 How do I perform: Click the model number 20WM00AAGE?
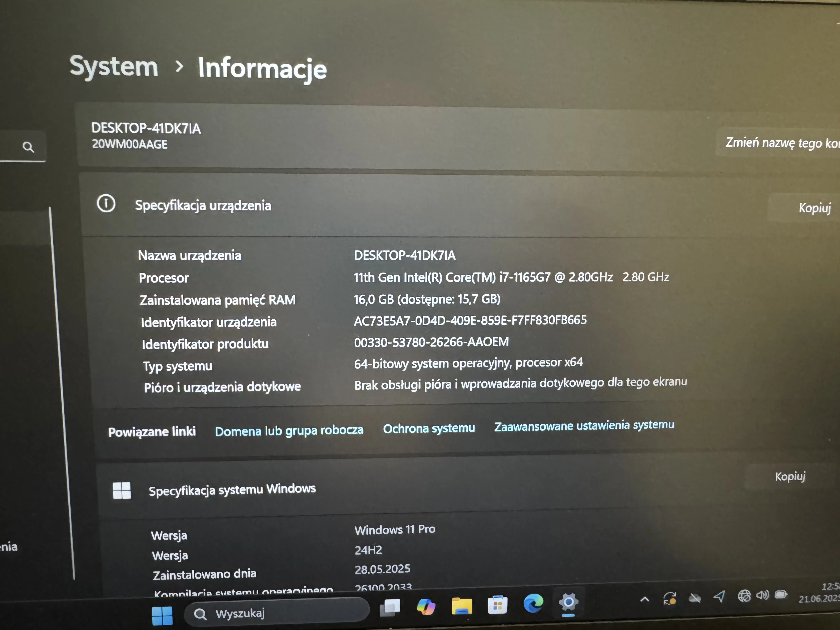pos(129,144)
